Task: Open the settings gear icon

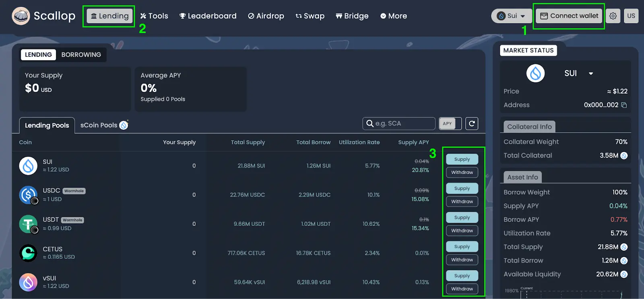Action: [613, 16]
